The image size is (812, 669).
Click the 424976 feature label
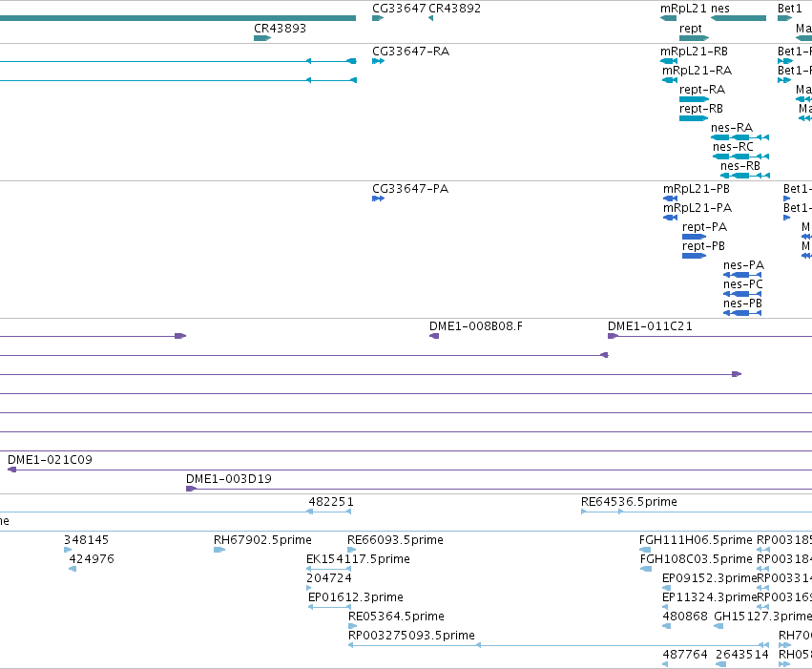(x=92, y=560)
